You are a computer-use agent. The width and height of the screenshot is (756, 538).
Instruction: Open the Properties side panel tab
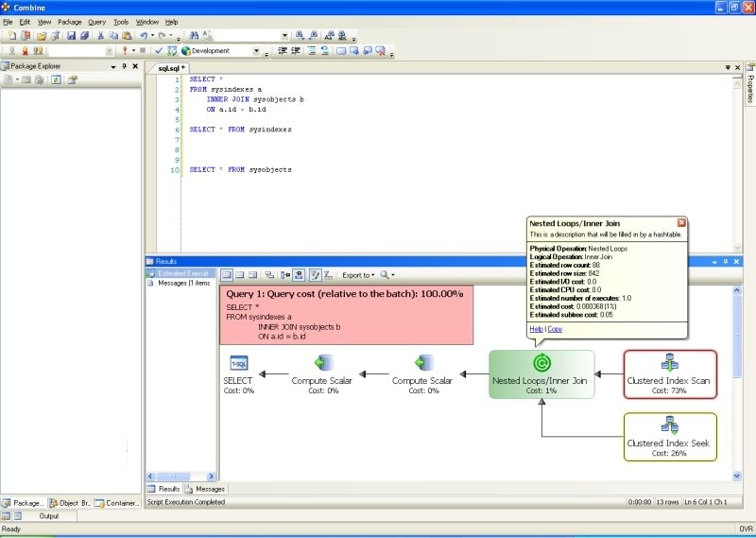pos(750,86)
